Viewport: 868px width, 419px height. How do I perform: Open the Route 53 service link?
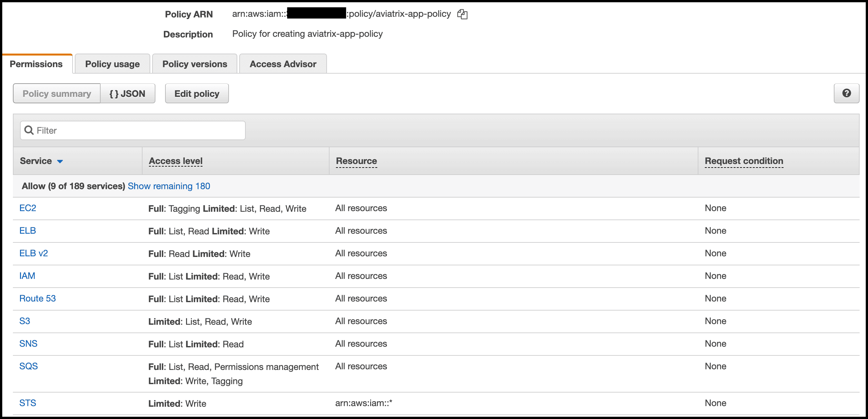tap(37, 299)
